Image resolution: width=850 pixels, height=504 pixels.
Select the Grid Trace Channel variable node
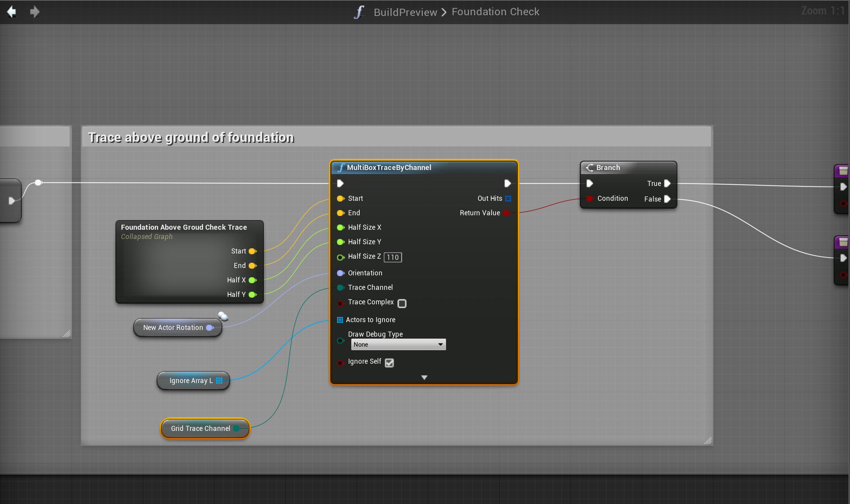200,428
